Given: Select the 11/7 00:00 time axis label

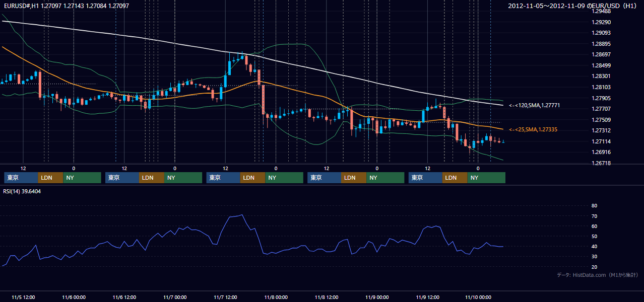Looking at the screenshot, I should click(x=175, y=297).
